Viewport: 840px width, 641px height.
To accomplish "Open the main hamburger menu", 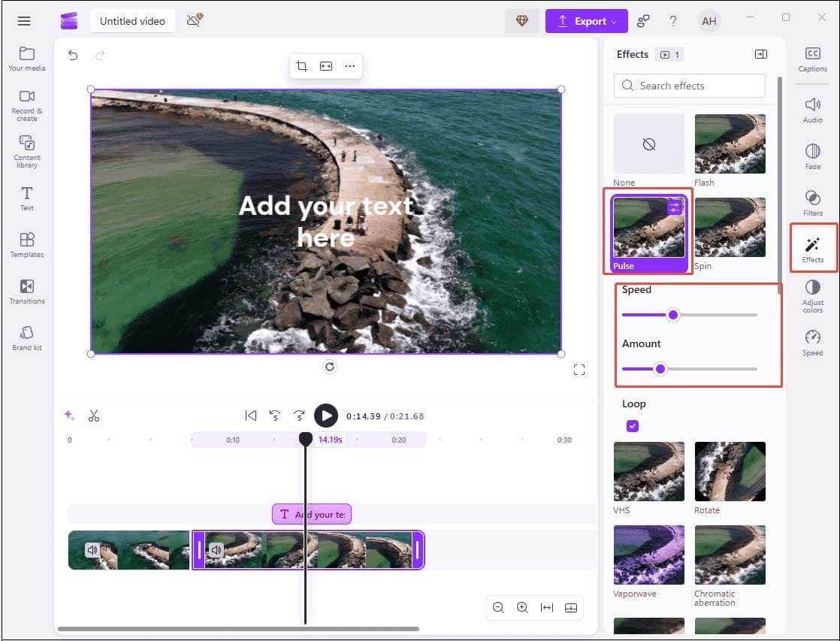I will pyautogui.click(x=23, y=21).
